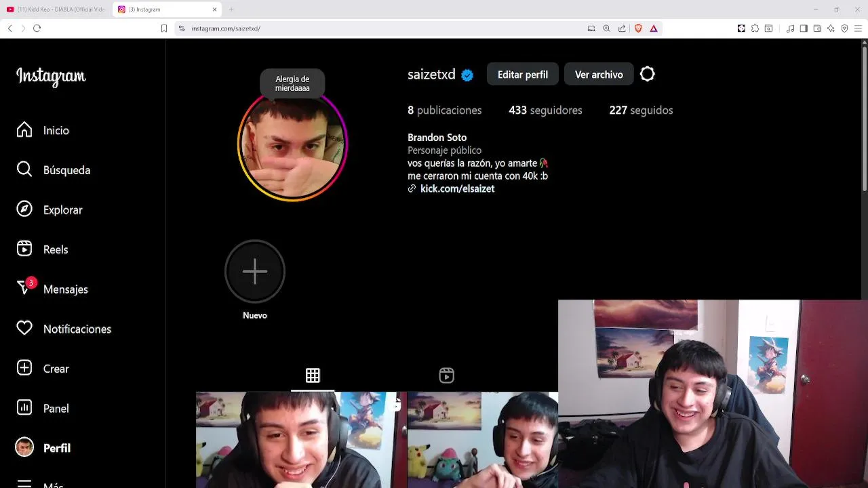Image resolution: width=868 pixels, height=488 pixels.
Task: Open the 433 seguidores list
Action: click(546, 110)
